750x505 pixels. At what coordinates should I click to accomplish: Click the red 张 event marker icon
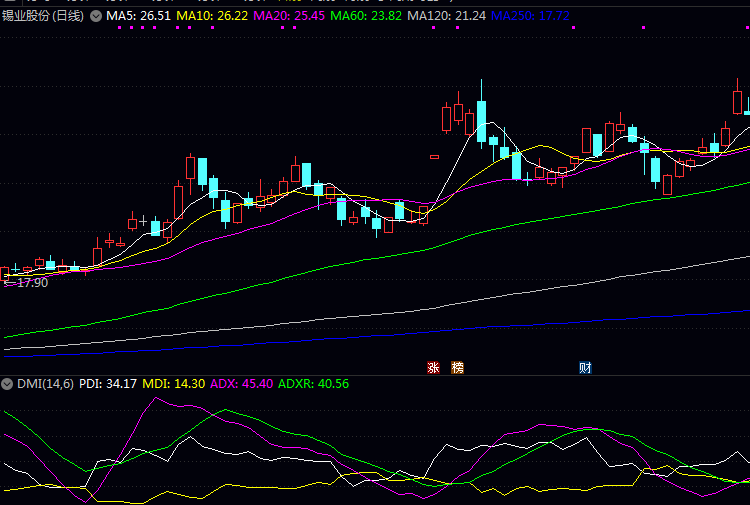pos(433,367)
